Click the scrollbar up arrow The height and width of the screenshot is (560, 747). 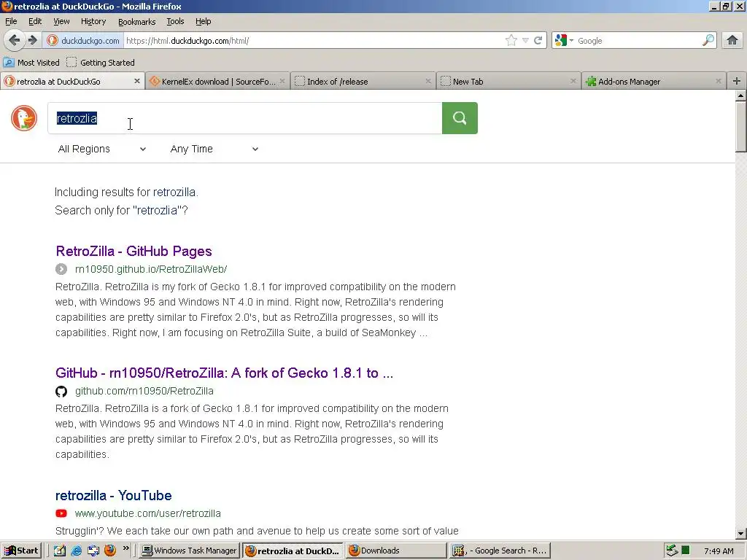tap(740, 96)
